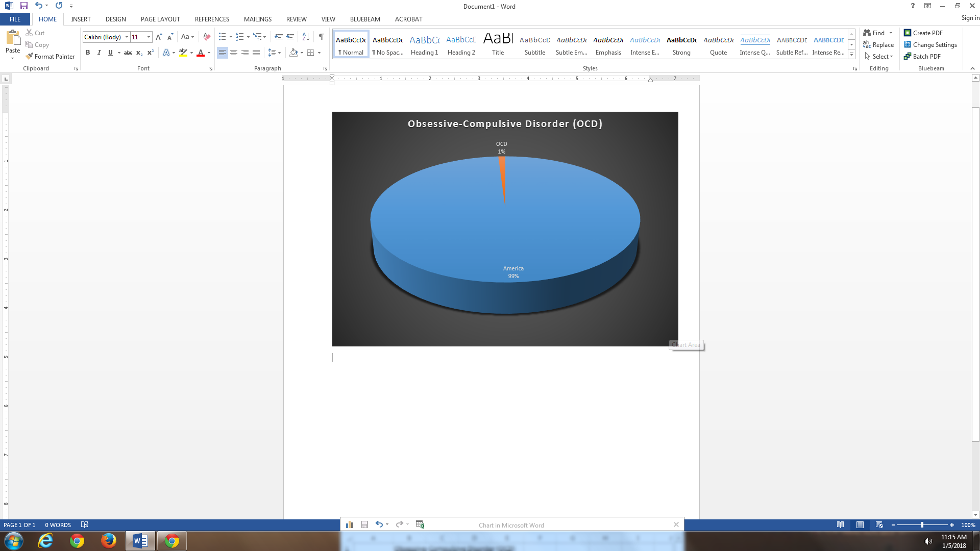Screen dimensions: 980x551
Task: Toggle italic formatting
Action: tap(99, 53)
